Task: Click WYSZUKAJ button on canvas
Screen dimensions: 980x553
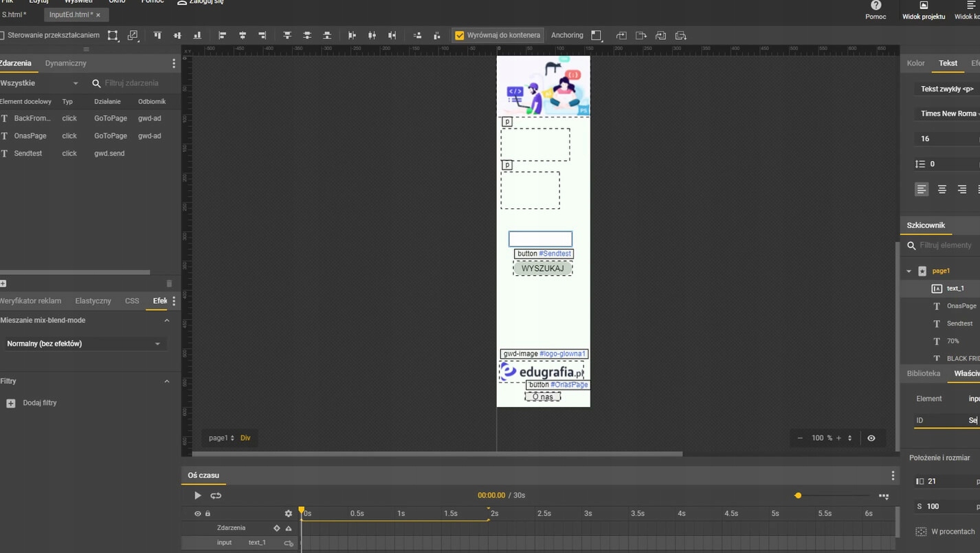Action: (x=542, y=268)
